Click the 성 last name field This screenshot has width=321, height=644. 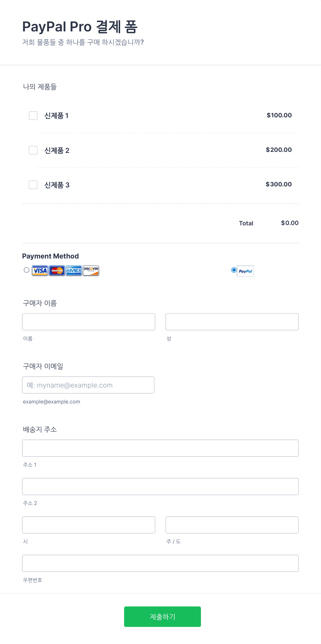point(232,321)
